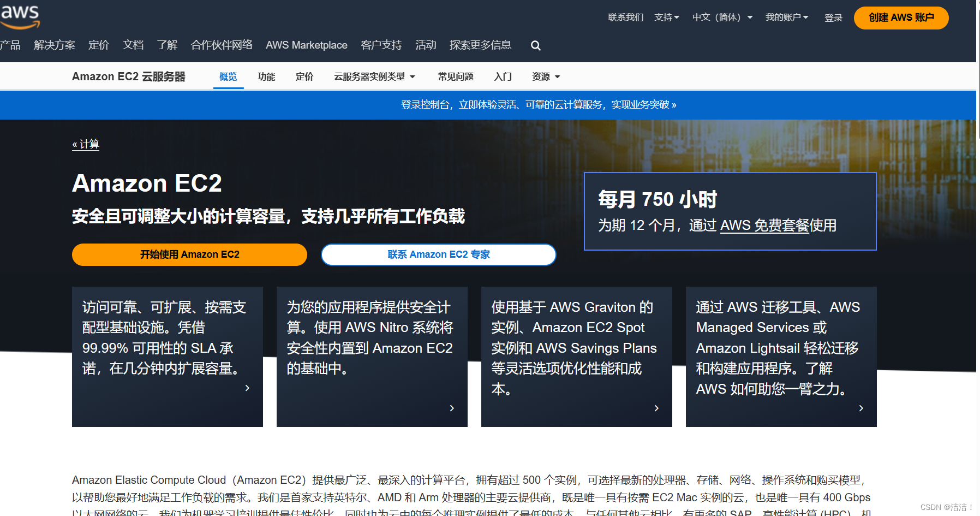The image size is (980, 516).
Task: Open the 产品 menu
Action: pos(10,45)
